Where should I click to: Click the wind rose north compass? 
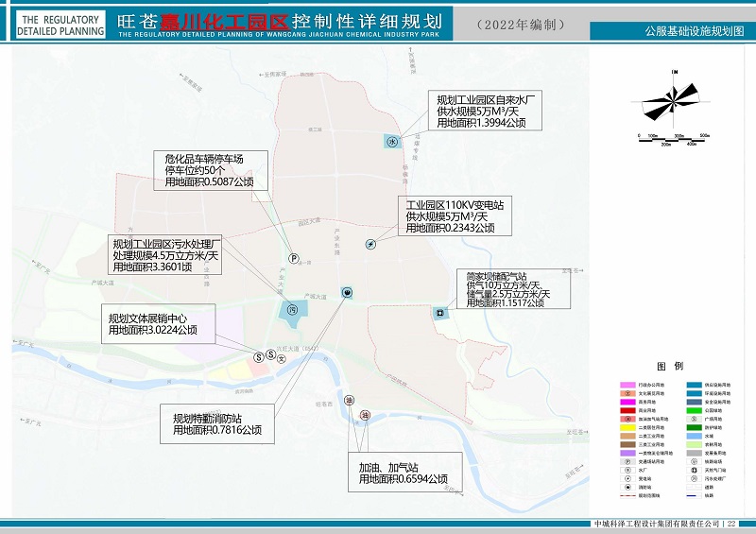(674, 101)
